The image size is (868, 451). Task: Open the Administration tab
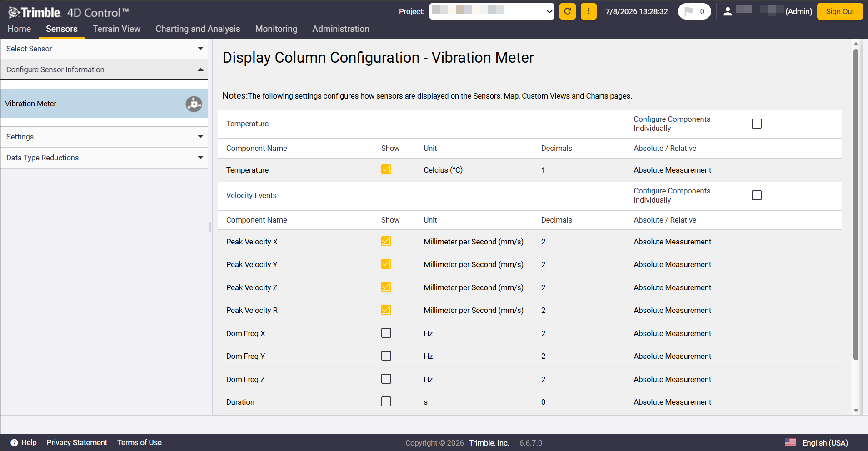coord(341,29)
